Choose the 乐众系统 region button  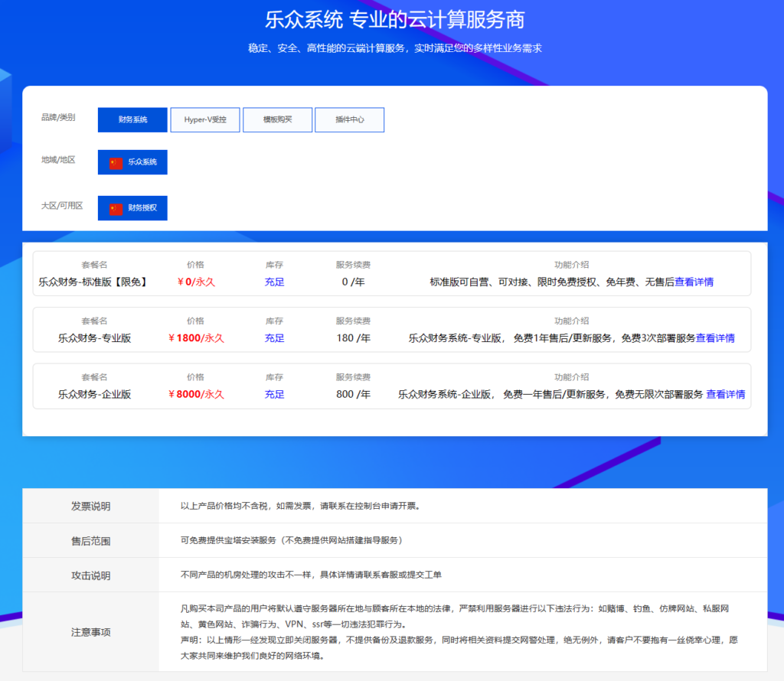132,162
